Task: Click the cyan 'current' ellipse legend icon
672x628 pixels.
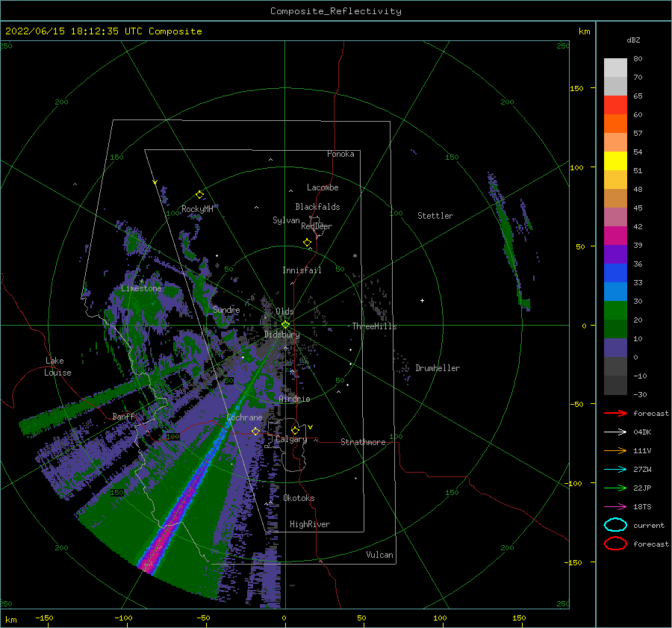Action: [x=615, y=525]
